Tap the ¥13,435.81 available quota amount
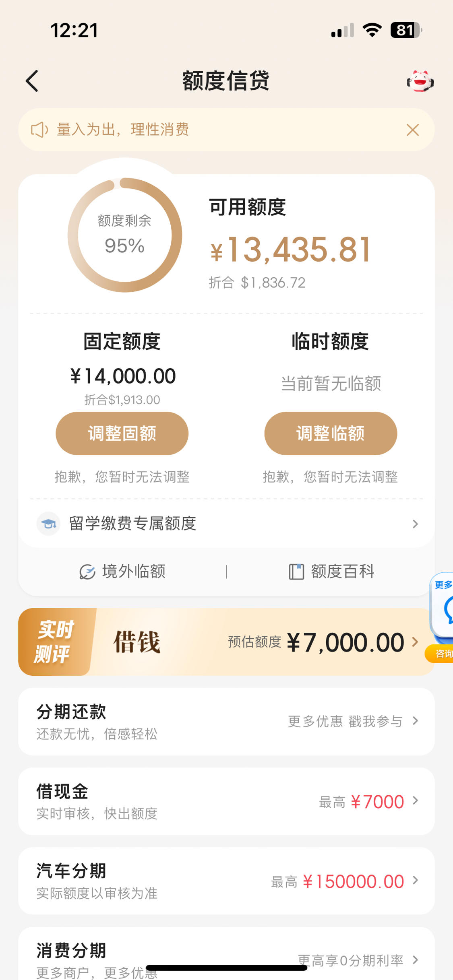This screenshot has width=453, height=980. 290,250
